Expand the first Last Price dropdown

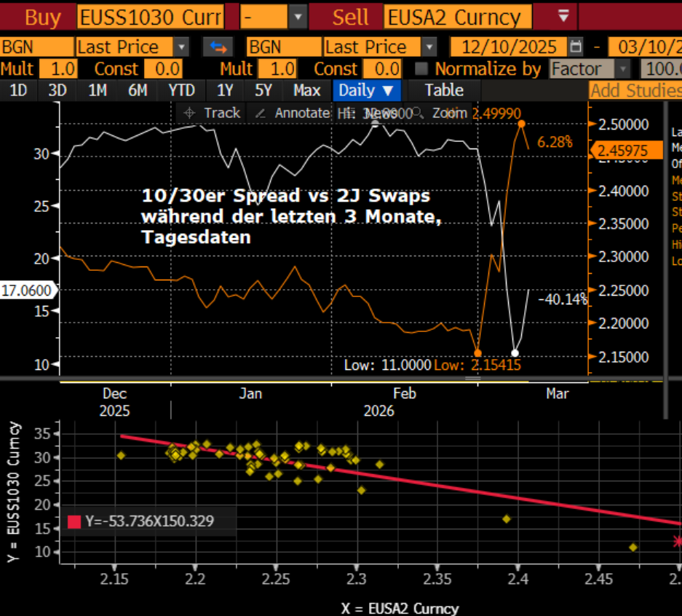tap(182, 47)
